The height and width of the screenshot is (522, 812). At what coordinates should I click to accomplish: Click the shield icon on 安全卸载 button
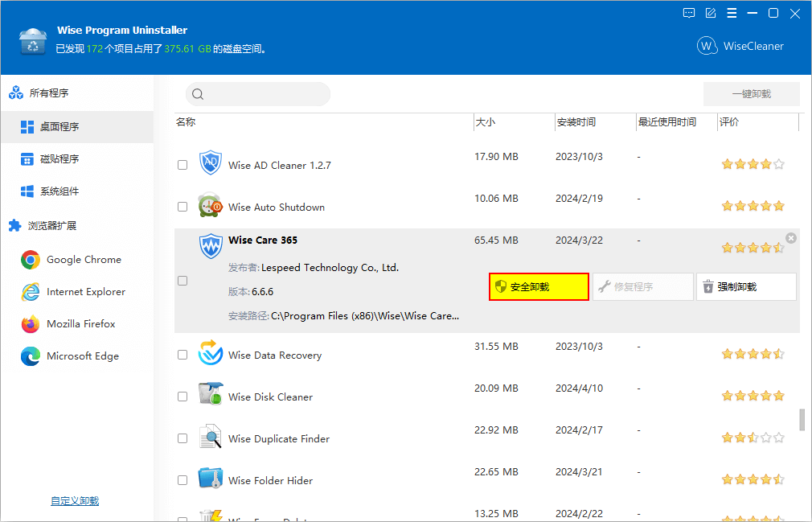click(x=500, y=286)
